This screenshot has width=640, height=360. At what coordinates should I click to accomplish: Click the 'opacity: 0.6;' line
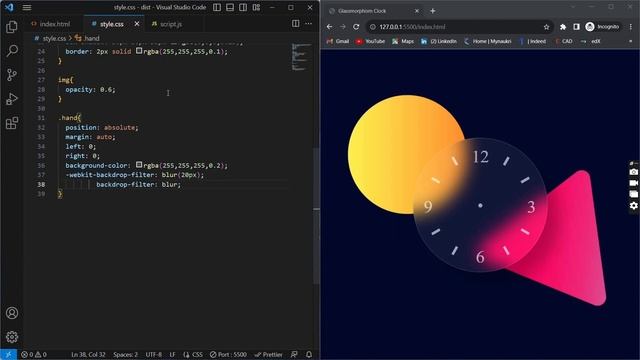coord(90,89)
